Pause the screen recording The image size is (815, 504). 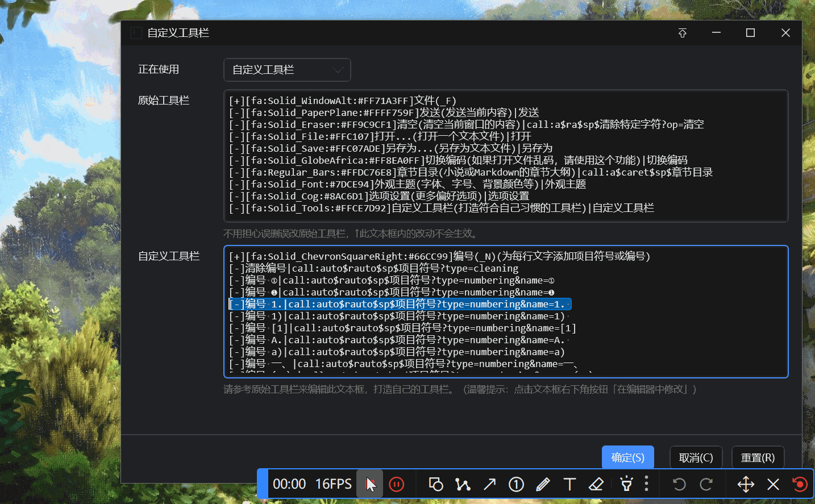tap(397, 484)
